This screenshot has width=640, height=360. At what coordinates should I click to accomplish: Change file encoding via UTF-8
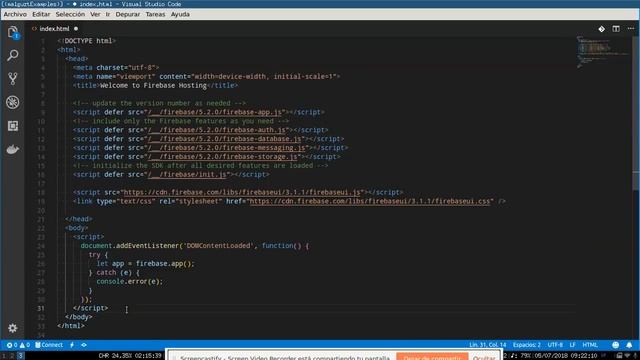(x=555, y=345)
